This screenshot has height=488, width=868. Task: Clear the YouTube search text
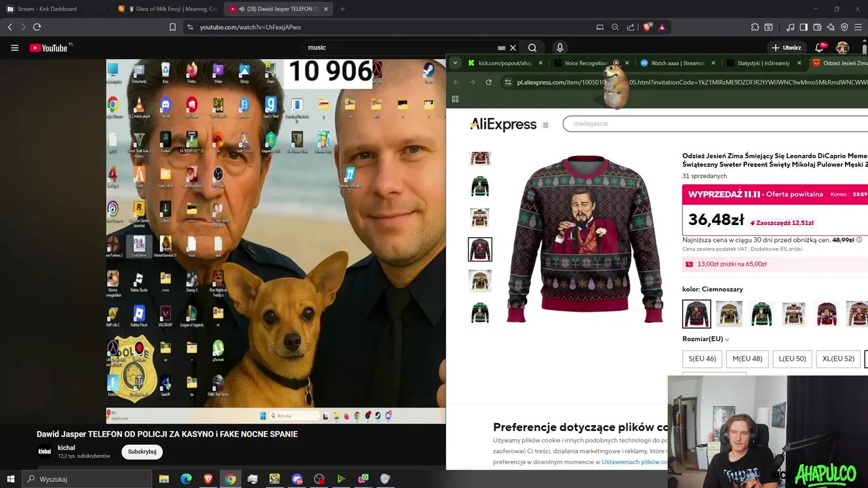point(513,47)
